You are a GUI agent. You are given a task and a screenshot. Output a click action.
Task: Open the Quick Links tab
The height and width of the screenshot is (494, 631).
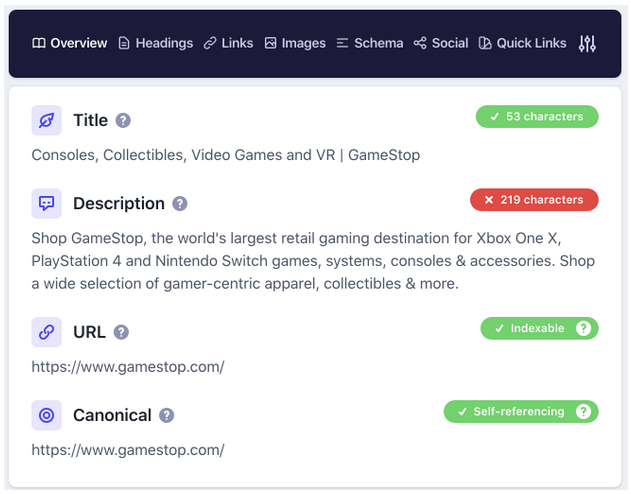522,43
